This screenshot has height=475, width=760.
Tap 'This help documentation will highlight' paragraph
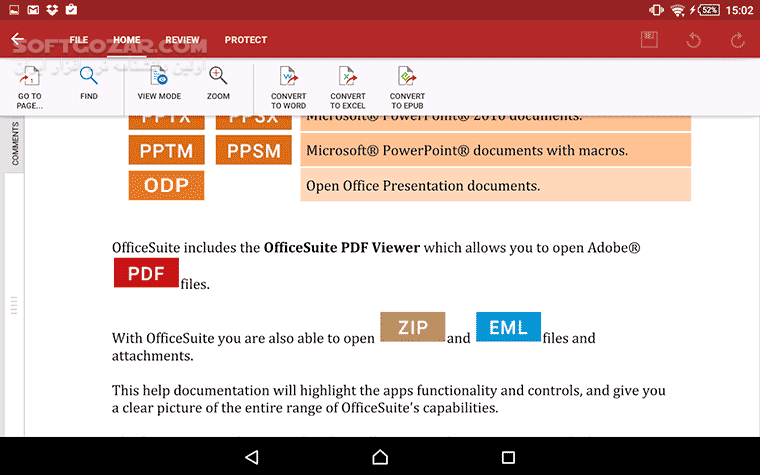[388, 399]
